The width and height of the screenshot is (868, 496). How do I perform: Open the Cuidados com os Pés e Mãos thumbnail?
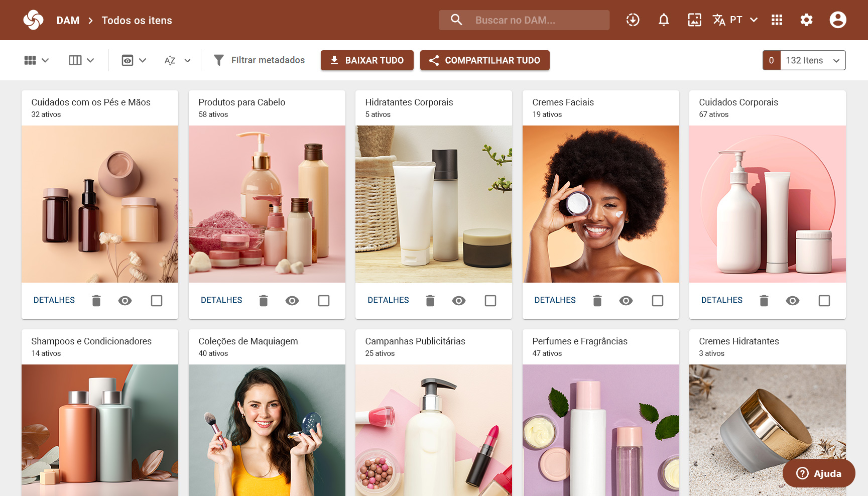pyautogui.click(x=100, y=204)
